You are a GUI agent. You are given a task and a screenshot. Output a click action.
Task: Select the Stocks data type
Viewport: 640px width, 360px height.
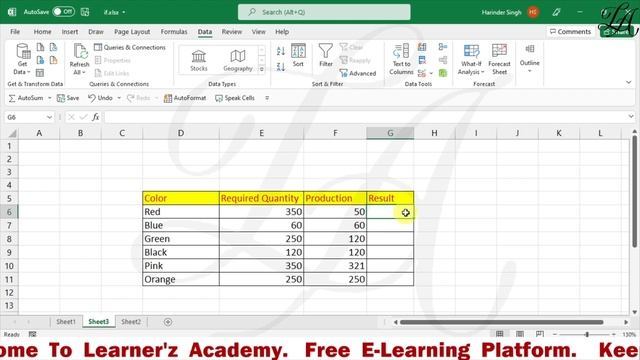[198, 60]
